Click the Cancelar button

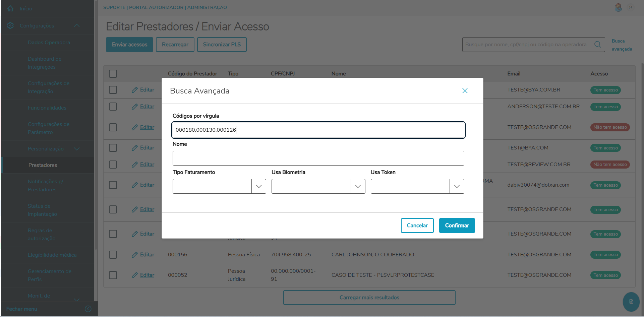(x=417, y=226)
